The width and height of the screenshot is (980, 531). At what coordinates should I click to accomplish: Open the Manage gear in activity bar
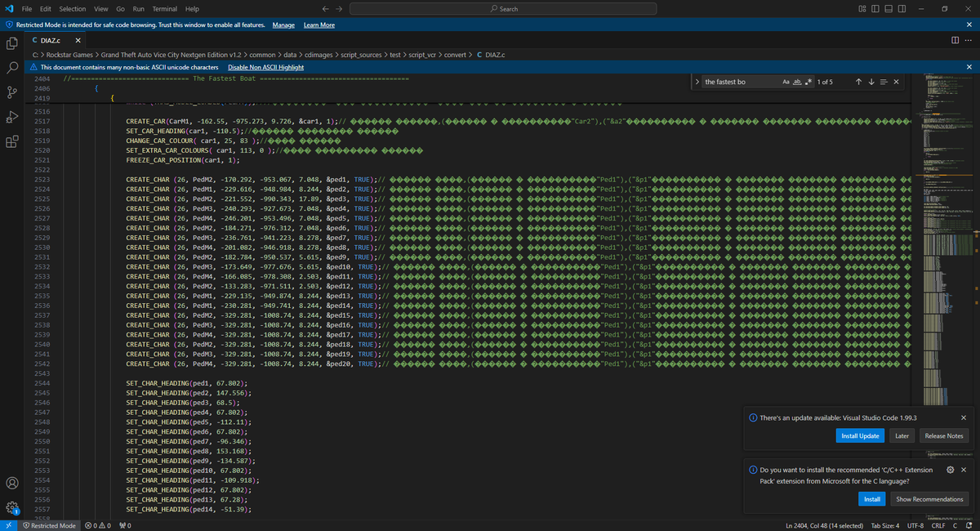tap(12, 507)
